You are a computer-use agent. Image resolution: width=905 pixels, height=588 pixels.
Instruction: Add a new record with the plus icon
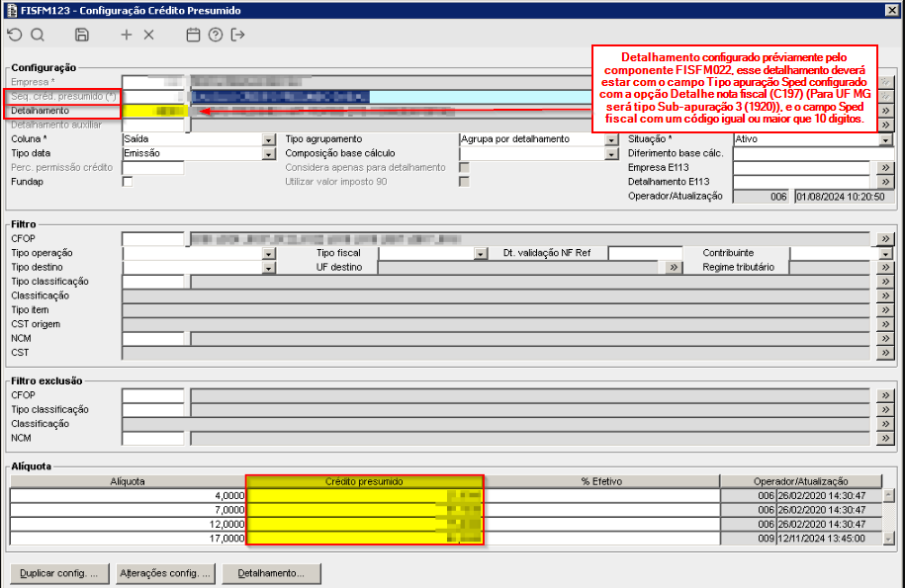point(127,36)
